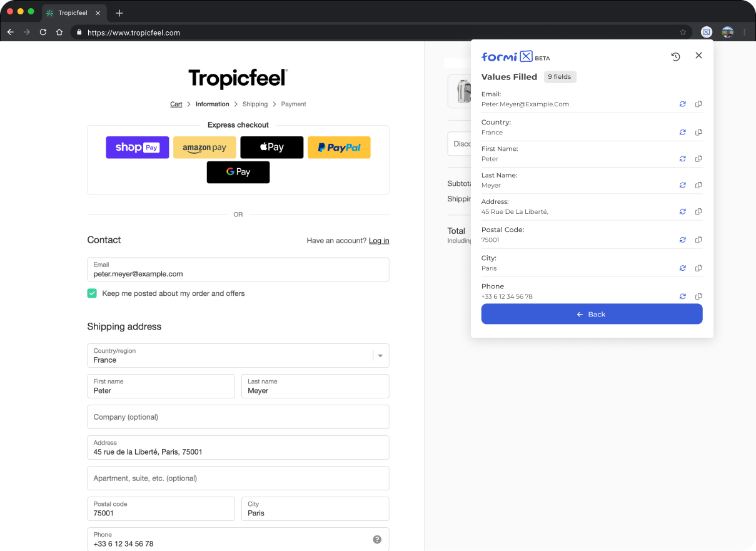
Task: Click the First name field
Action: [x=161, y=387]
